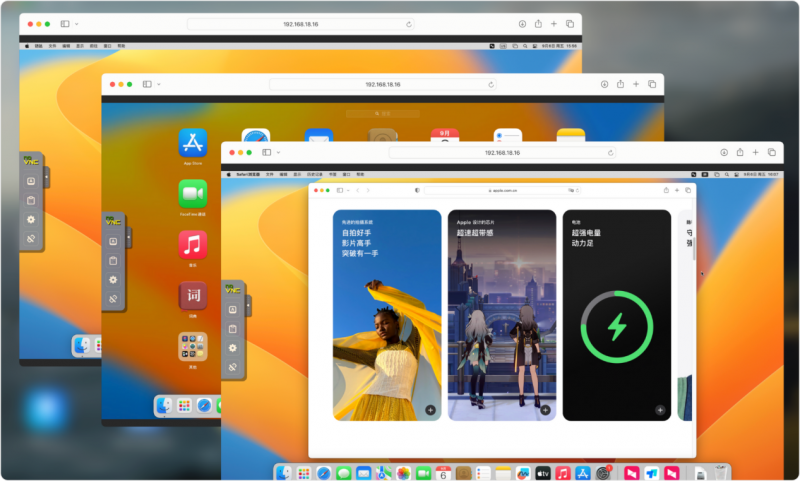
Task: Open 前往 menu in back window remote menu bar
Action: (x=93, y=46)
